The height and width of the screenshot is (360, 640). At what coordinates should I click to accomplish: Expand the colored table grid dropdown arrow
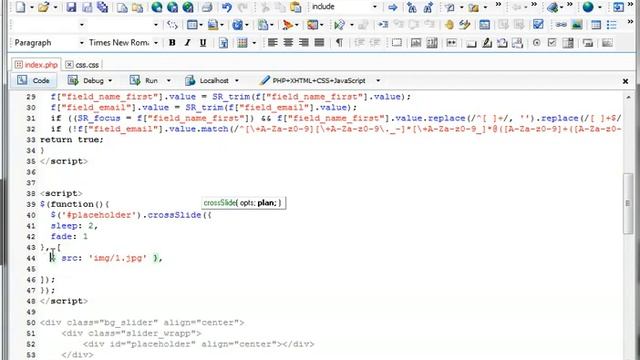[x=254, y=43]
